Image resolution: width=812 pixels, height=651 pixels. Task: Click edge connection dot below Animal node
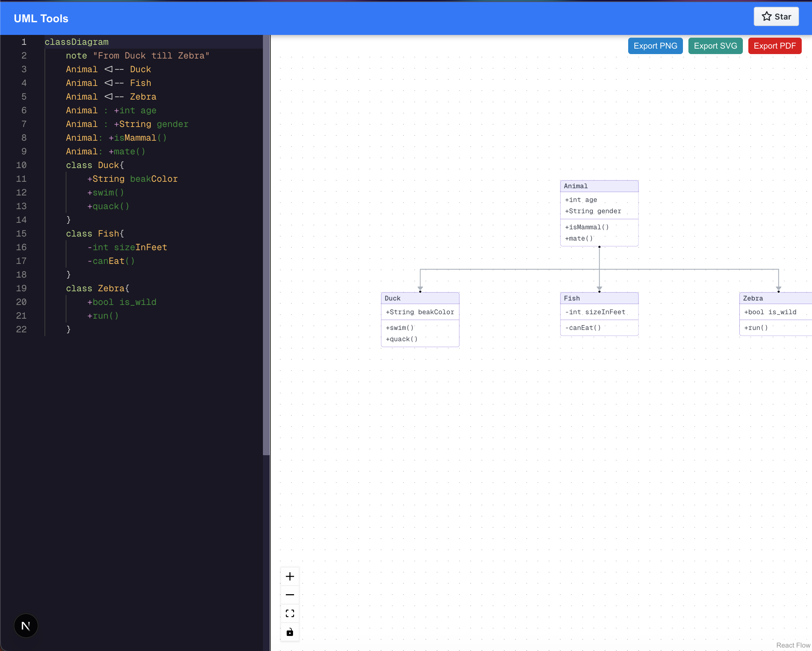[599, 247]
